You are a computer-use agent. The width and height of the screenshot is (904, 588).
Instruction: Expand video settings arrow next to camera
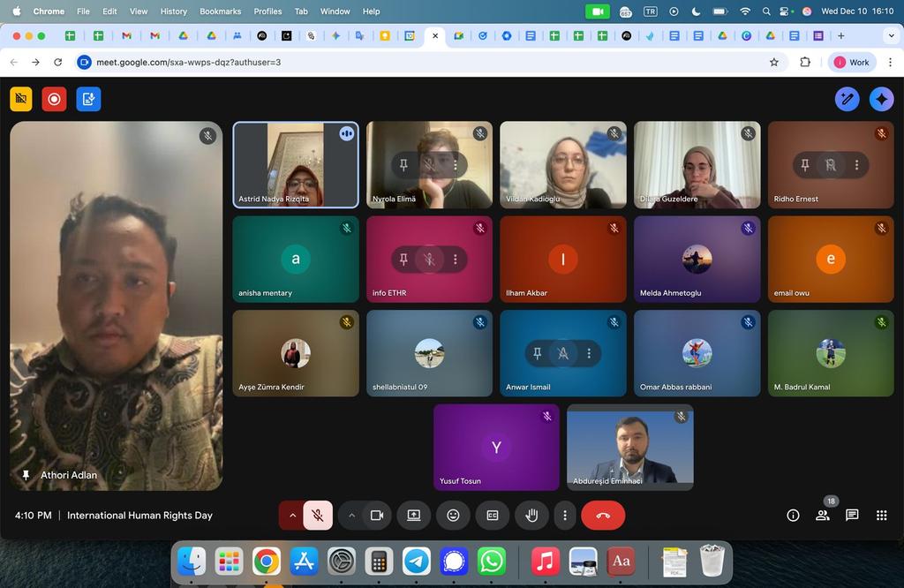(351, 516)
